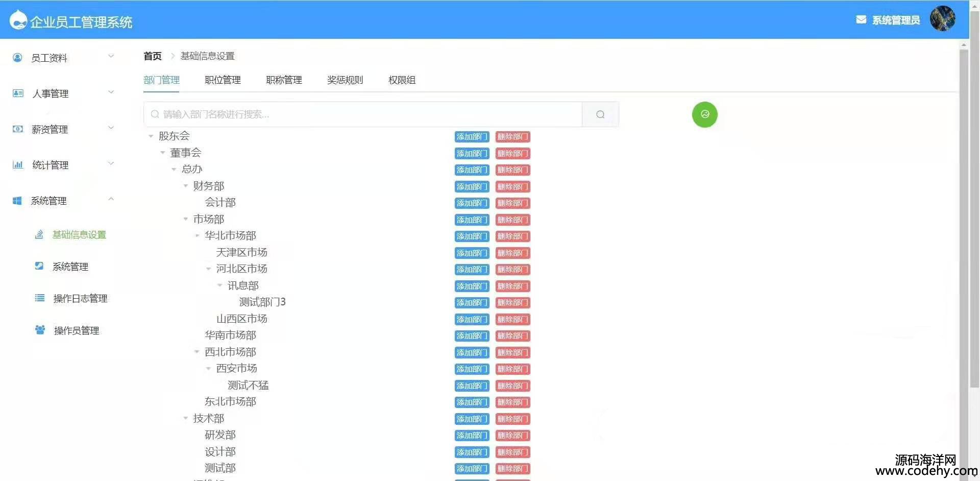Switch to the 职位管理 tab
The height and width of the screenshot is (481, 980).
[223, 80]
